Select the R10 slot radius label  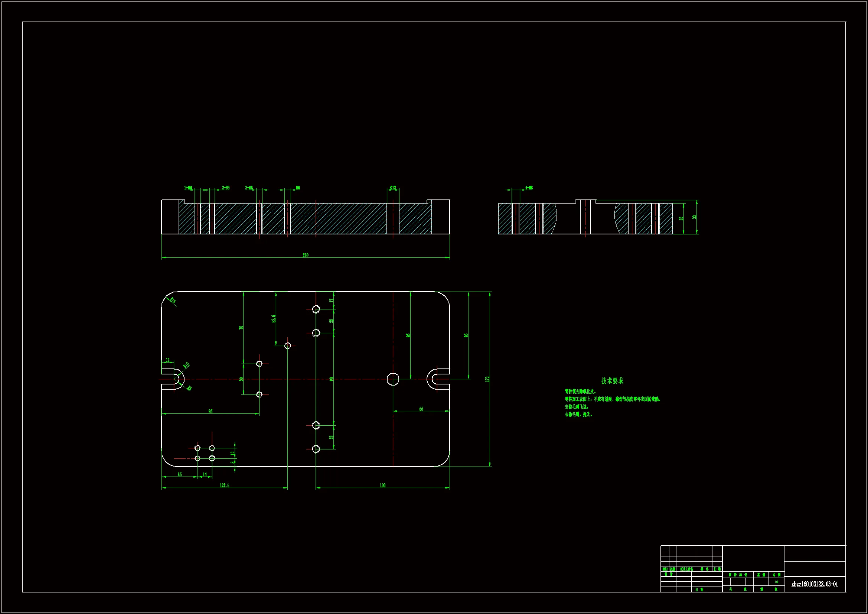coord(186,365)
